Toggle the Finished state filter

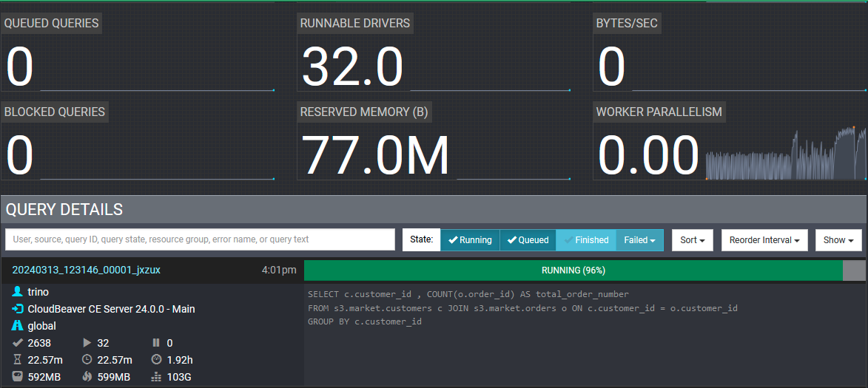coord(585,240)
